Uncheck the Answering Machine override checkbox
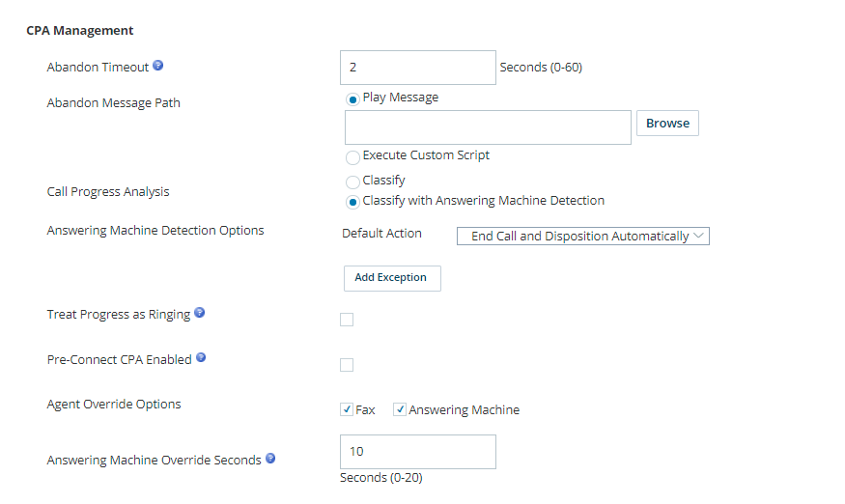 [400, 409]
